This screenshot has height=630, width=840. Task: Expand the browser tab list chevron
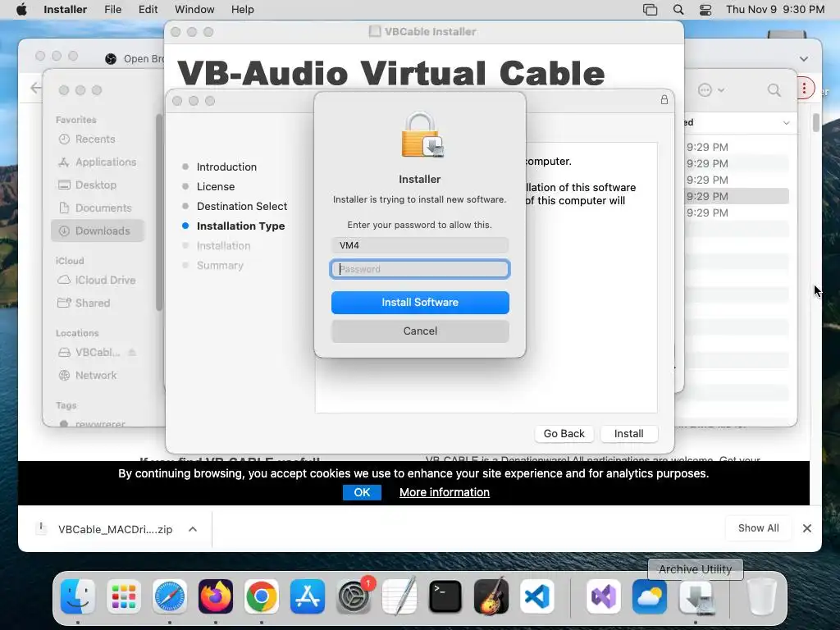804,58
